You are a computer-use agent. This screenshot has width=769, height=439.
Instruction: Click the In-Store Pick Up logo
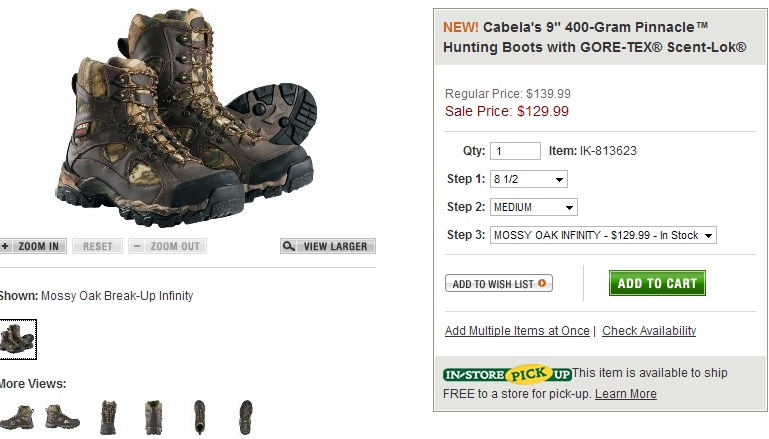[507, 374]
